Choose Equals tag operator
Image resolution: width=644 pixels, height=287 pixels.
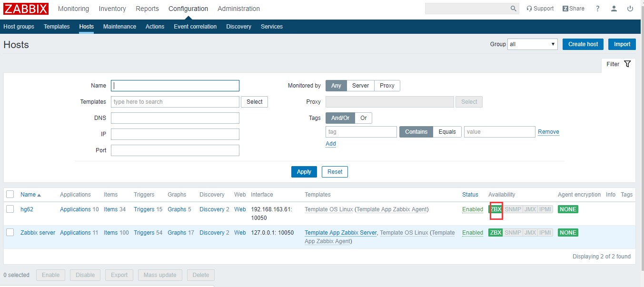pos(447,132)
